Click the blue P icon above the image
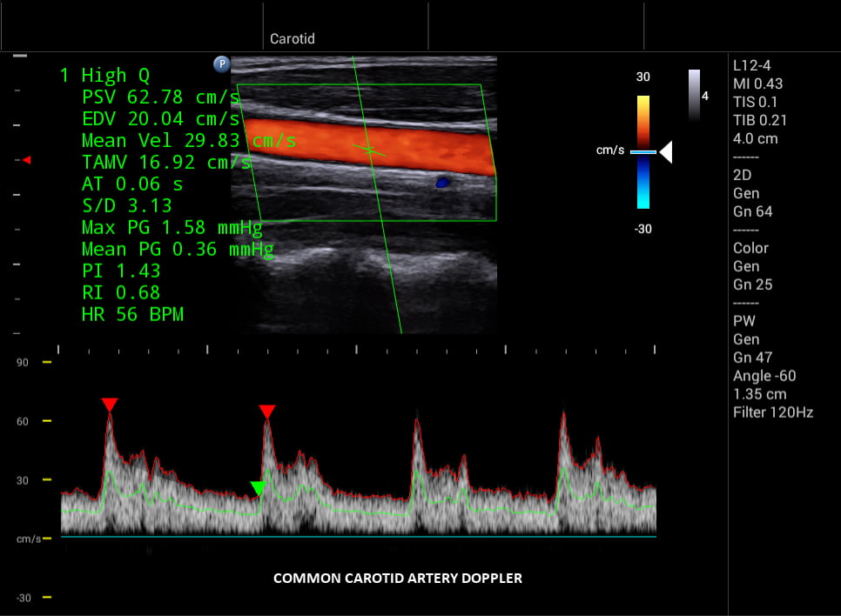Viewport: 841px width, 616px height. [221, 64]
